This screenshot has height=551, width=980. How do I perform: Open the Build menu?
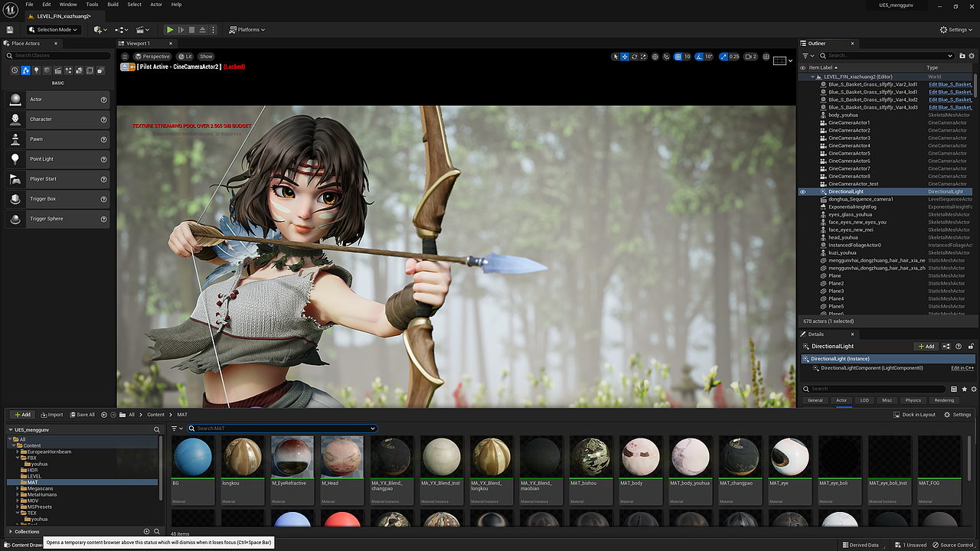pos(113,5)
